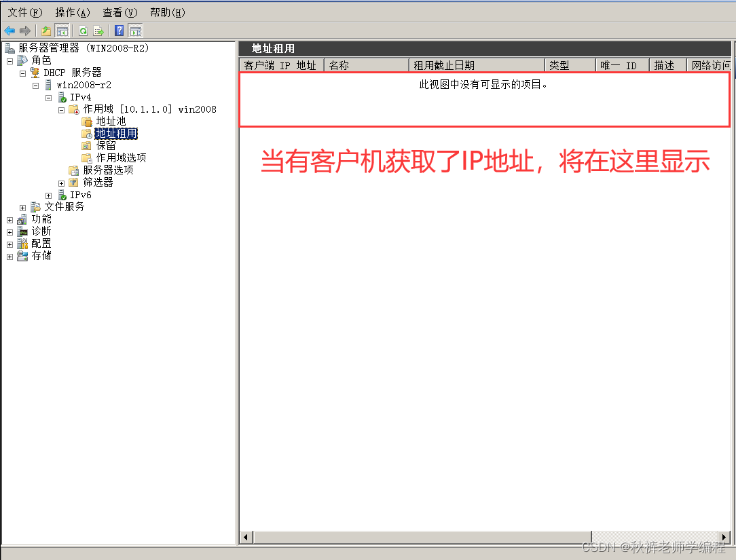Viewport: 736px width, 560px height.
Task: Sort by 租用截止日期 column header
Action: click(x=477, y=65)
